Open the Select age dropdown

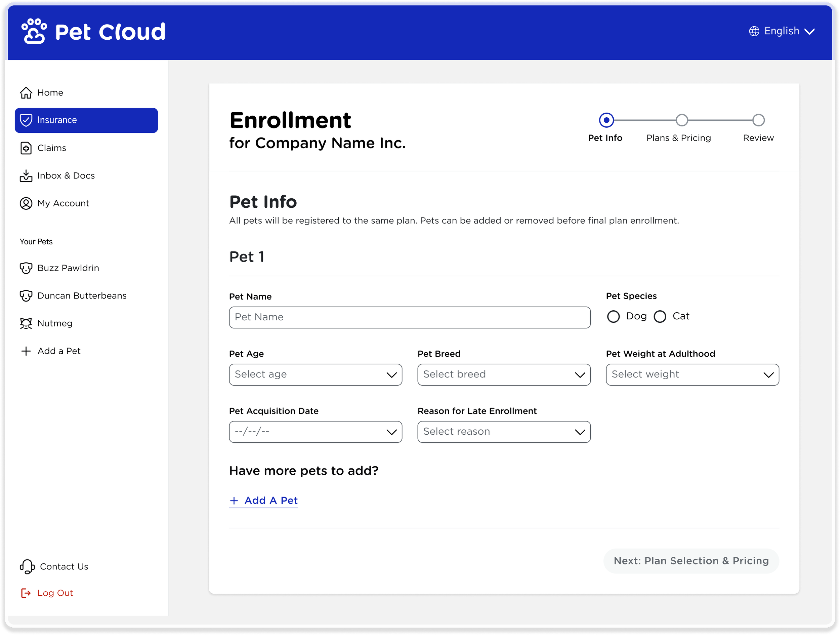[315, 375]
